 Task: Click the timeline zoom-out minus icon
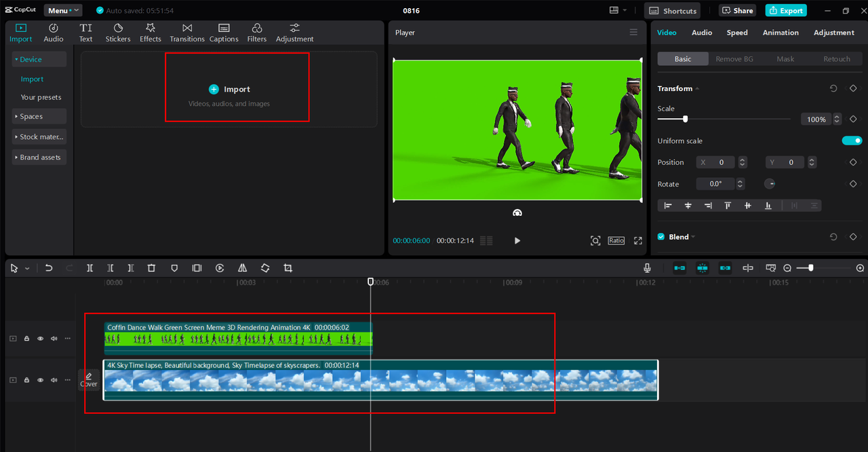click(x=787, y=268)
